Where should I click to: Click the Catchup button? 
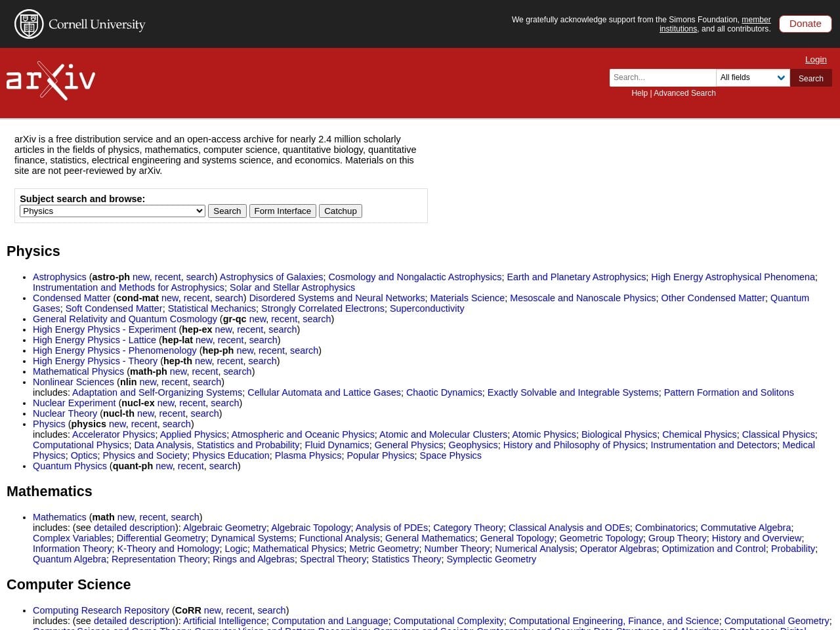340,211
